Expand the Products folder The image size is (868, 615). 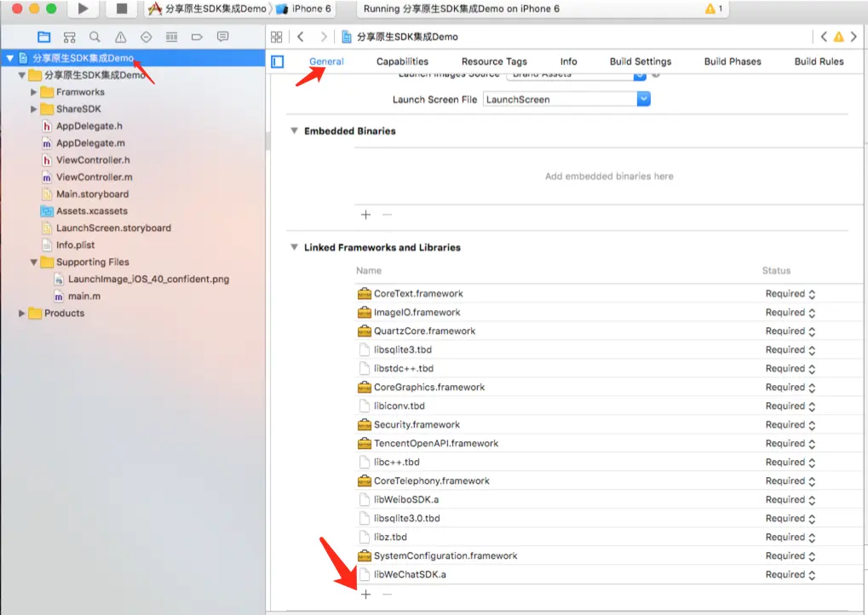click(21, 313)
